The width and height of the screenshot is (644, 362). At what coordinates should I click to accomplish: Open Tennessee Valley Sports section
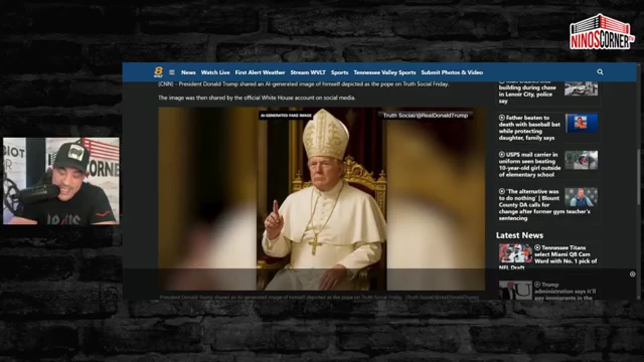pos(385,72)
